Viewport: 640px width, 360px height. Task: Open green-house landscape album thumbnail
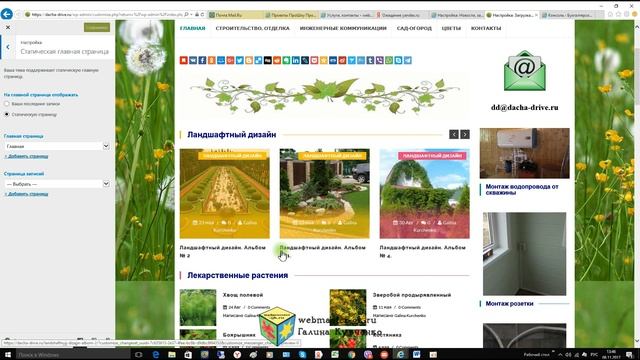[x=424, y=193]
